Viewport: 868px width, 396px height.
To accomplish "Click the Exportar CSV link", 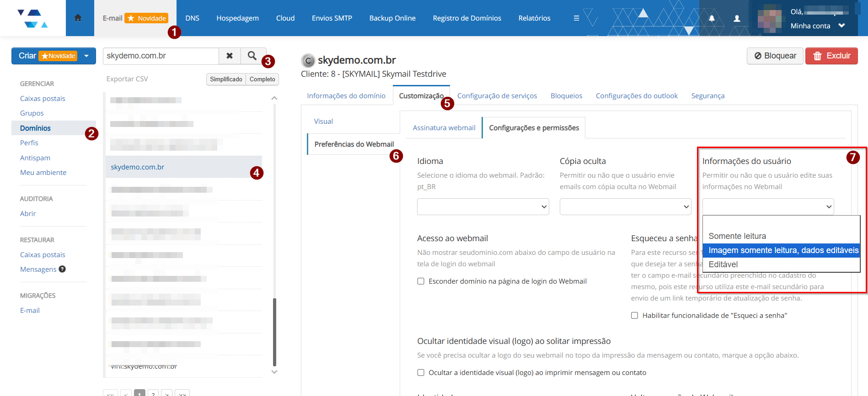I will [x=127, y=79].
